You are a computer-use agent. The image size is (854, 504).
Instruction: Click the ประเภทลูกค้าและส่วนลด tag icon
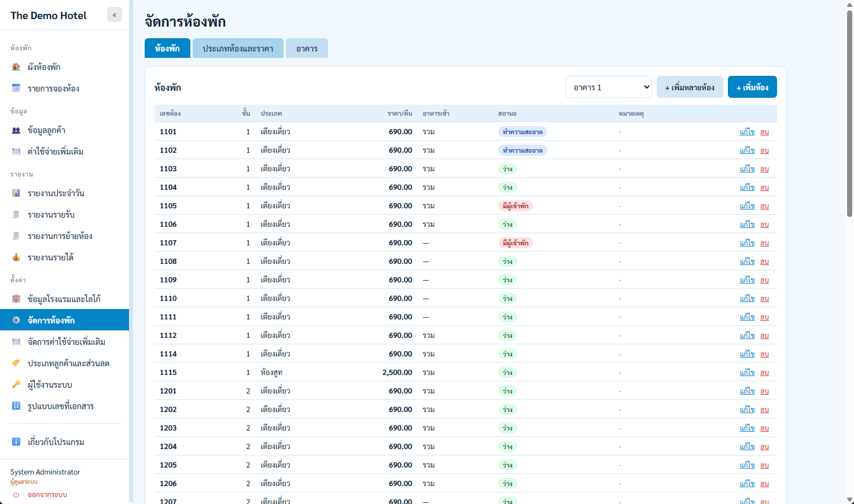(16, 363)
